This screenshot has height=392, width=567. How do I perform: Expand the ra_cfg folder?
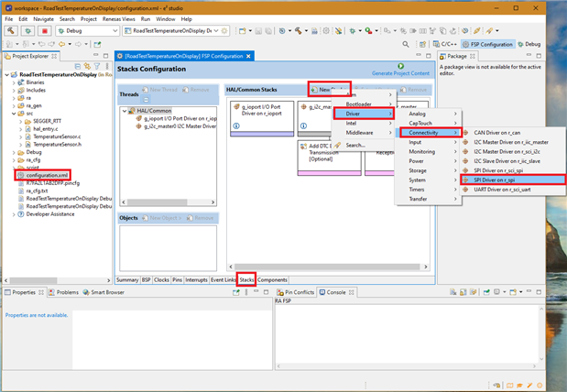13,159
